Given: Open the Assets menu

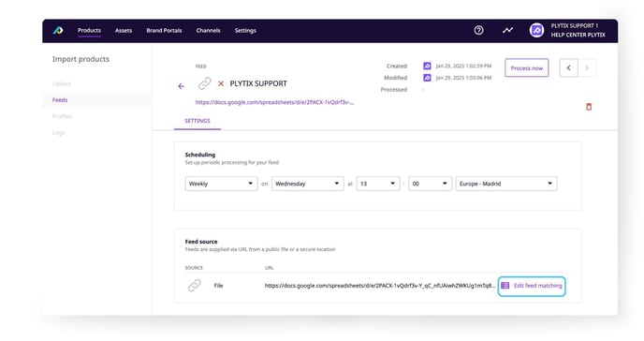Looking at the screenshot, I should [124, 30].
